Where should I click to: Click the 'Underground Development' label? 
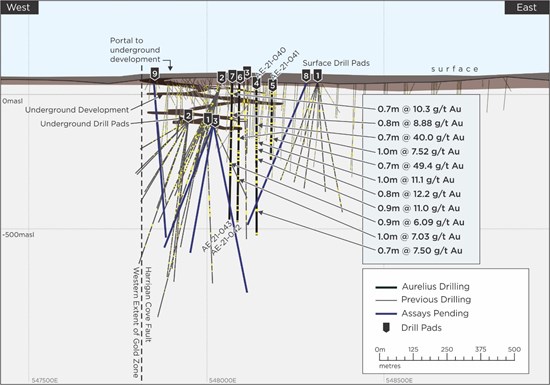(x=77, y=110)
